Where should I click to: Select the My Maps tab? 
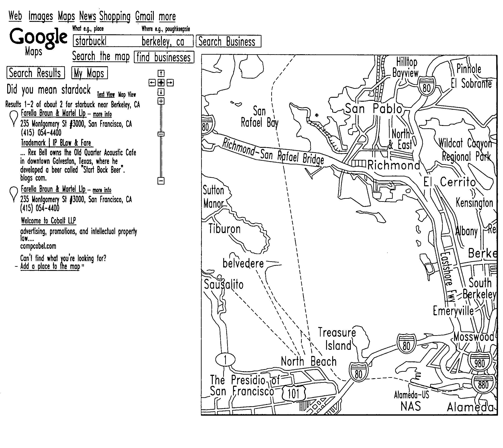click(x=90, y=73)
